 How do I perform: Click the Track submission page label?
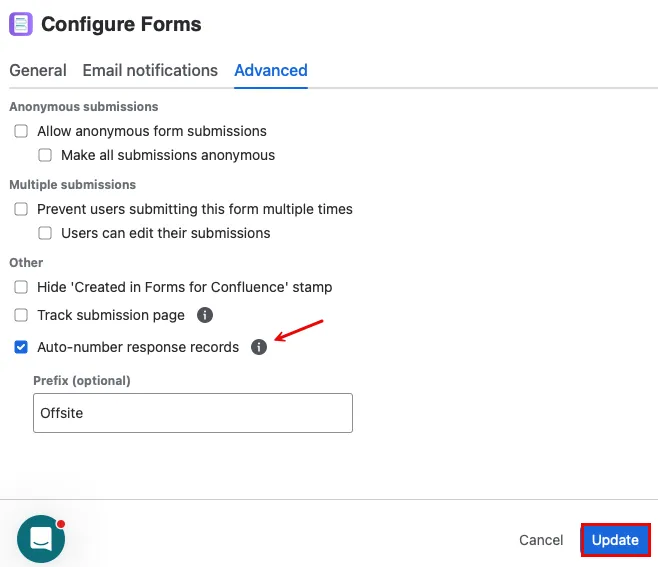coord(111,315)
